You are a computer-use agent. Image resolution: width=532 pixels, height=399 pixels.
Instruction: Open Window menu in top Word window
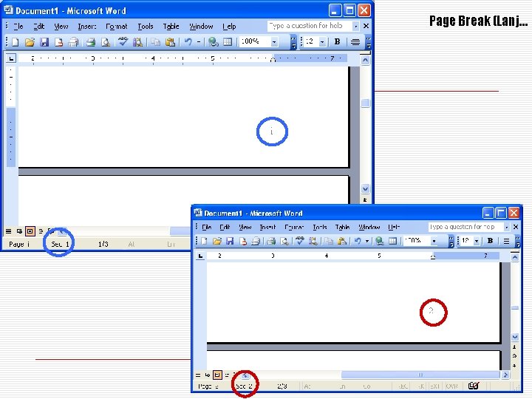click(x=201, y=26)
